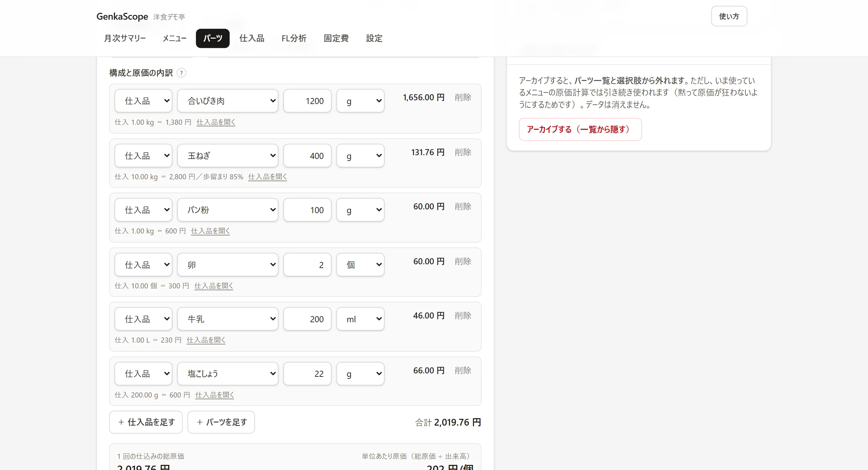Click the 1,656.00 円 cost value
This screenshot has width=868, height=470.
tap(423, 98)
